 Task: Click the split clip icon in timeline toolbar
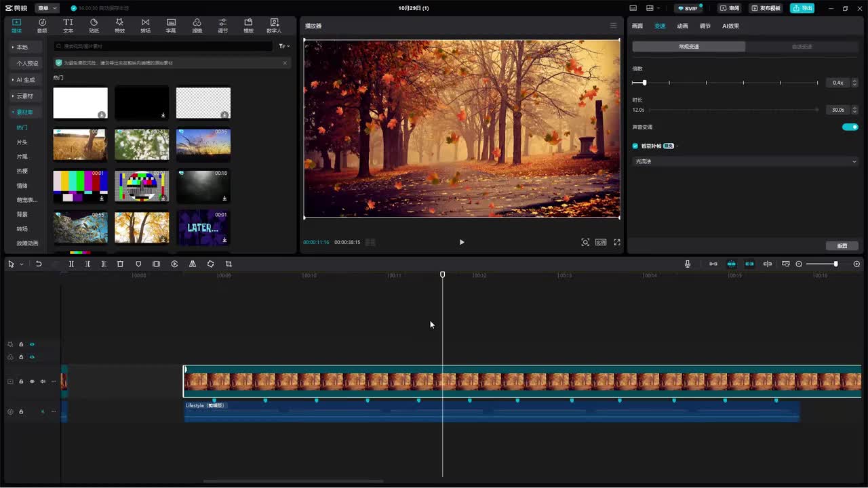[71, 264]
